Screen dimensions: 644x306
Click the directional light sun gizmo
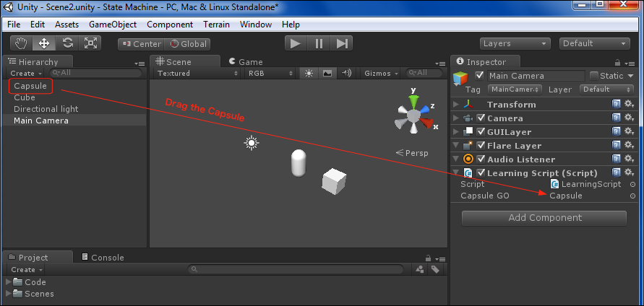tap(252, 143)
